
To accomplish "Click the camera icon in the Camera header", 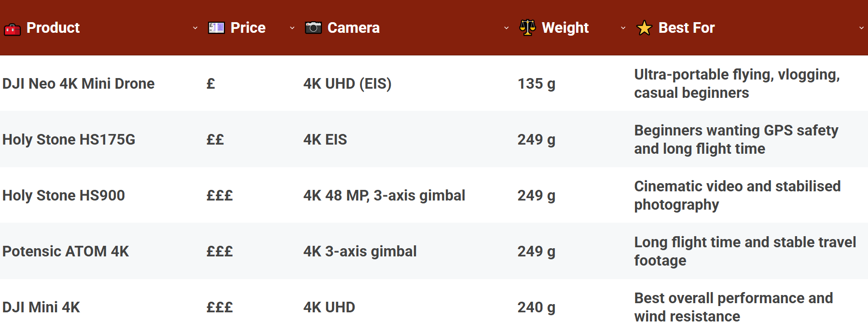I will coord(313,27).
